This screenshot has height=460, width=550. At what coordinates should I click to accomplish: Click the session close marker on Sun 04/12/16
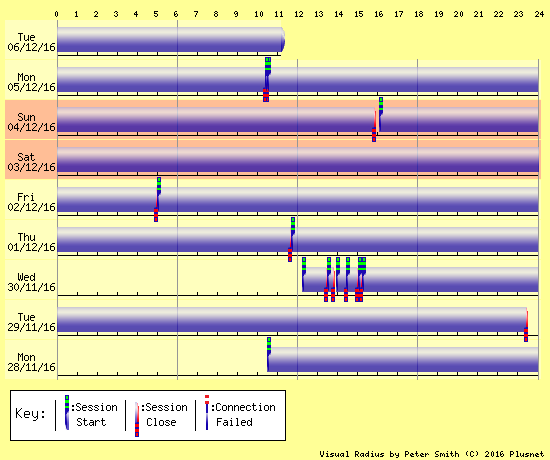(x=374, y=125)
